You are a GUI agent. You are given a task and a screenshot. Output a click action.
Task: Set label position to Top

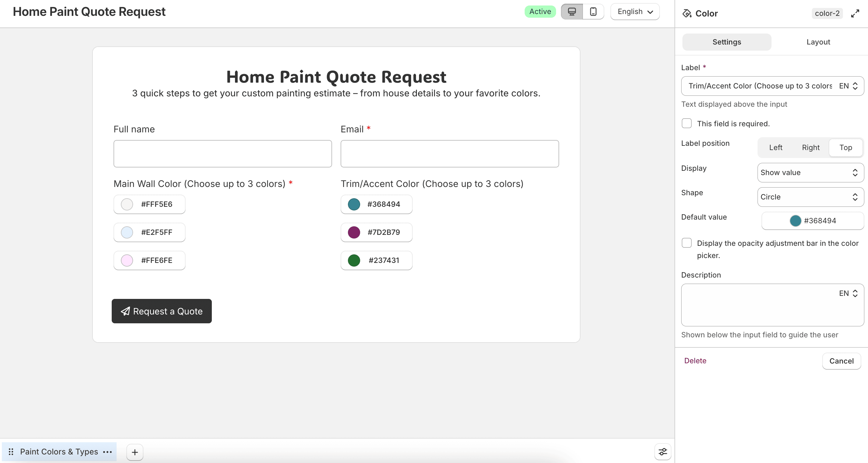coord(845,148)
